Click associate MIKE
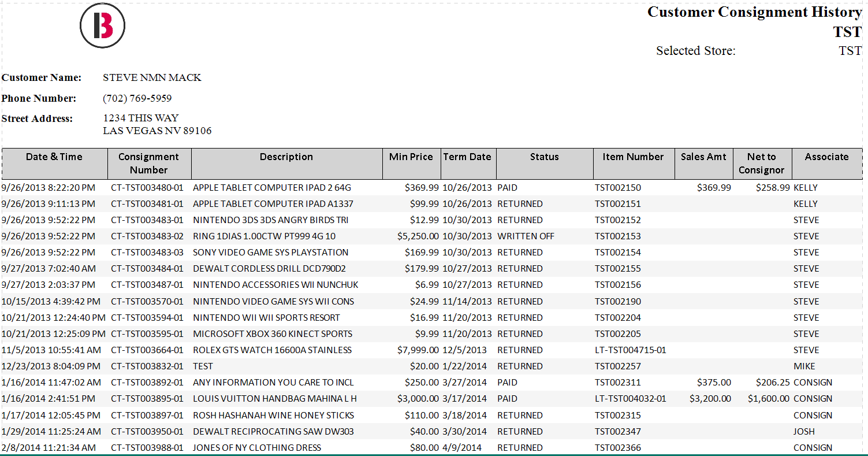 (804, 366)
